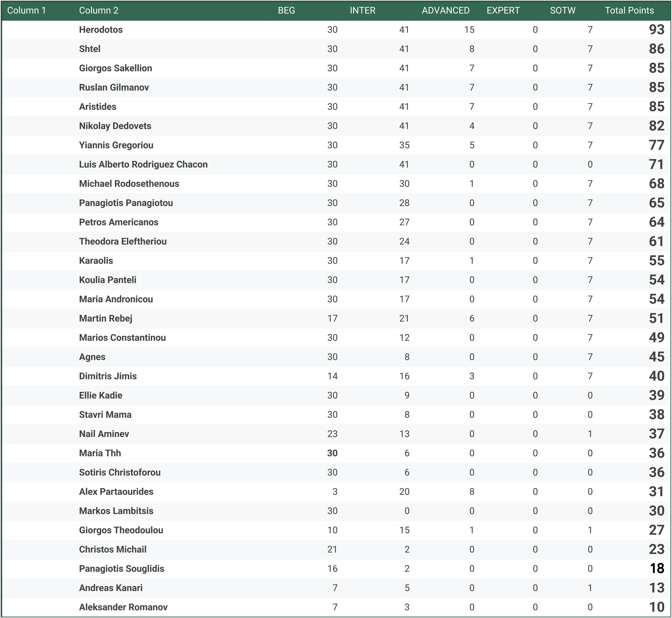This screenshot has width=672, height=618.
Task: Click Panagiotis Souglidis total 18
Action: (x=656, y=569)
